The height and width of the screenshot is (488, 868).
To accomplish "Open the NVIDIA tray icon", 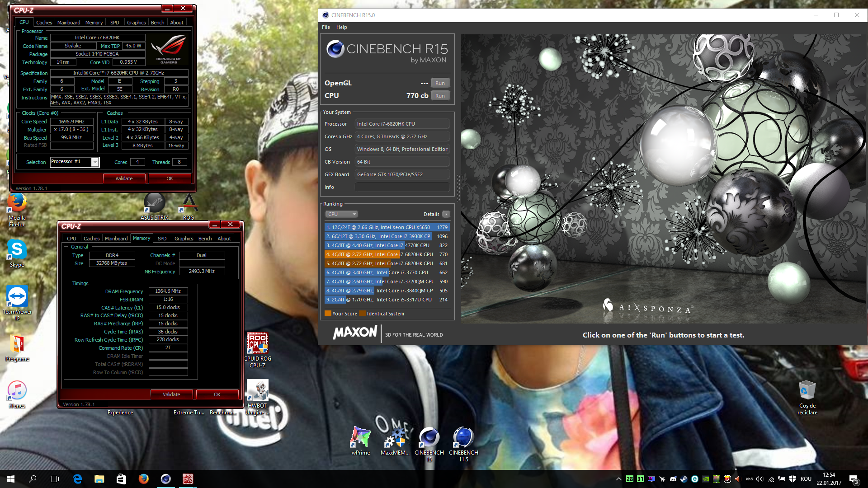I will click(706, 479).
